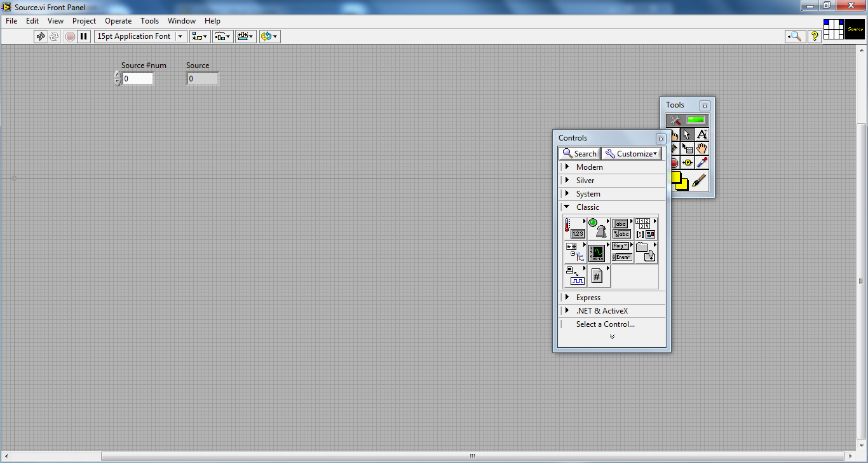Screen dimensions: 868x463
Task: Show Context Help with the question mark
Action: point(814,36)
